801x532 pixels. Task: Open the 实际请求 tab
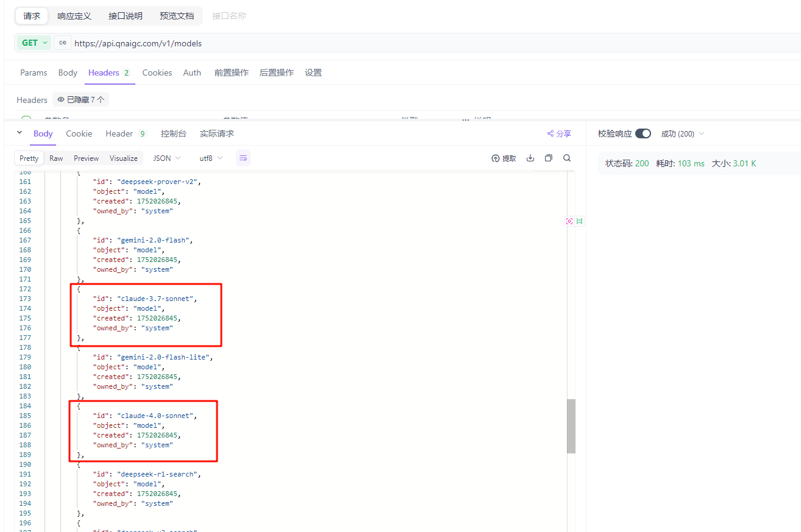point(217,133)
